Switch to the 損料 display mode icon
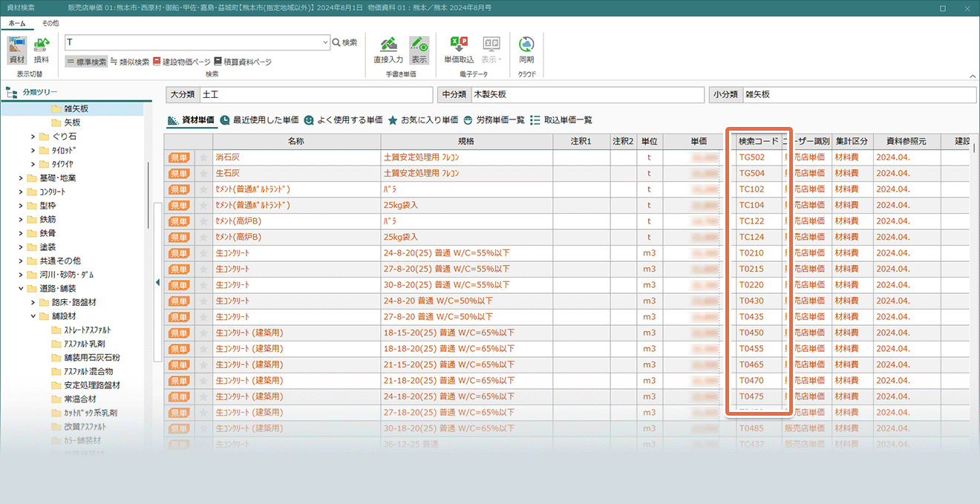Viewport: 980px width, 504px height. point(42,50)
